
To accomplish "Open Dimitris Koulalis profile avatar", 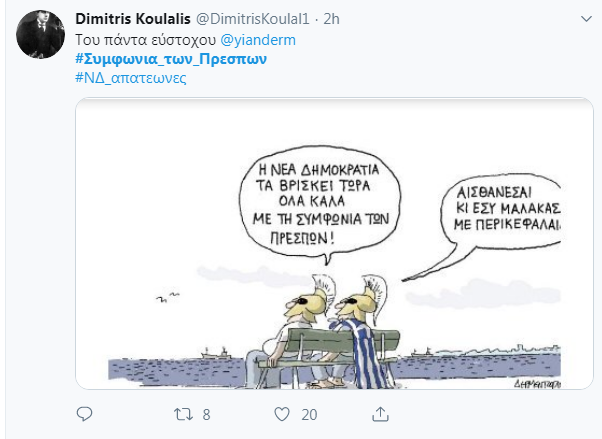I will coord(40,35).
